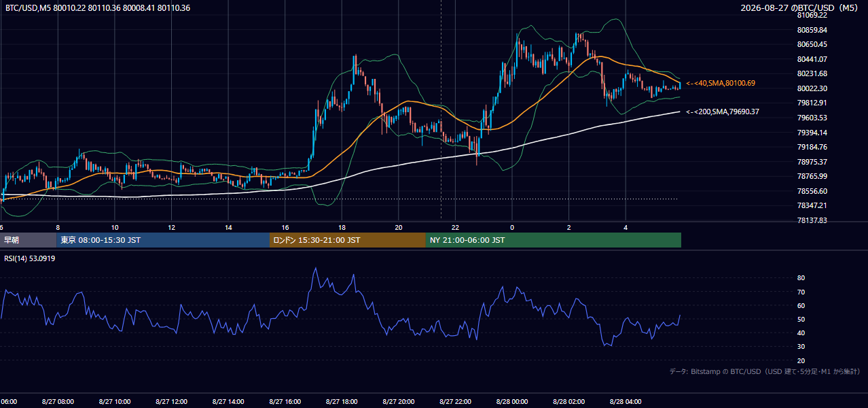Click the 8/27 22:00 date axis label
The image size is (868, 408).
tap(455, 402)
